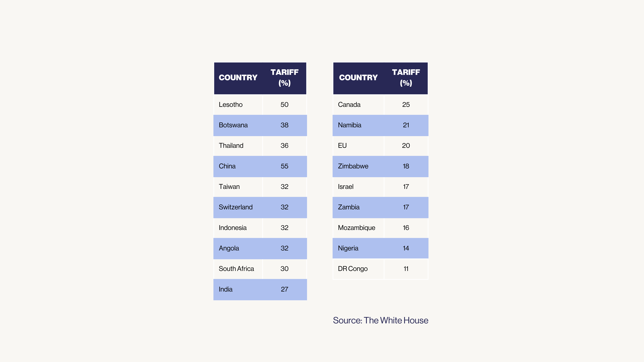Select the DR Congo row label
Viewport: 644px width, 362px height.
(x=352, y=269)
